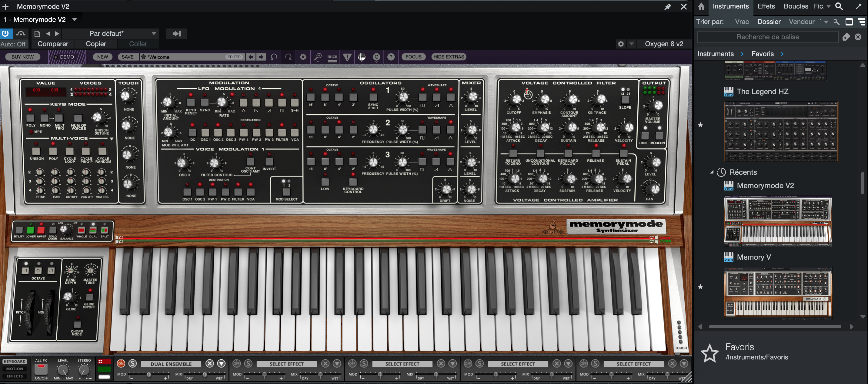This screenshot has width=868, height=384.
Task: Open dropdown arrow next to gear above Oxygen 8 v2
Action: click(x=632, y=44)
